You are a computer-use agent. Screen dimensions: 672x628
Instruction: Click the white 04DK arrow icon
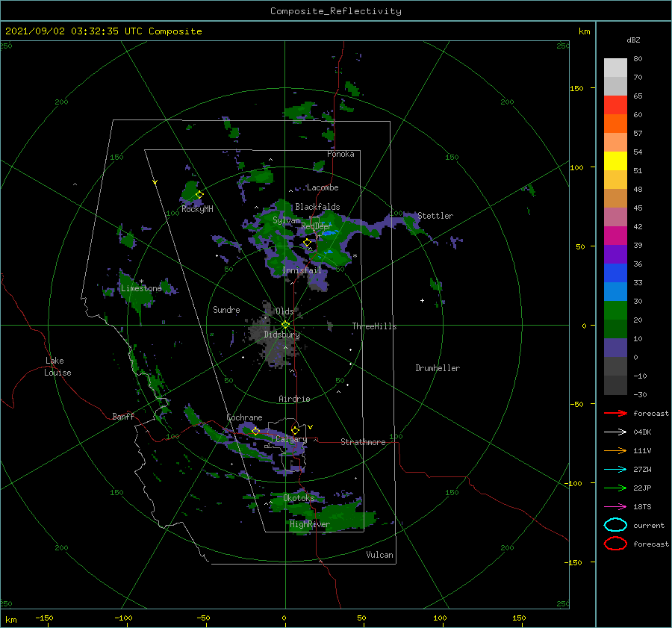point(615,432)
